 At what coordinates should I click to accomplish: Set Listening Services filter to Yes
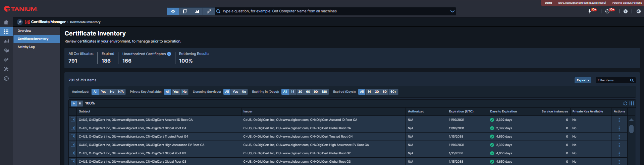235,92
